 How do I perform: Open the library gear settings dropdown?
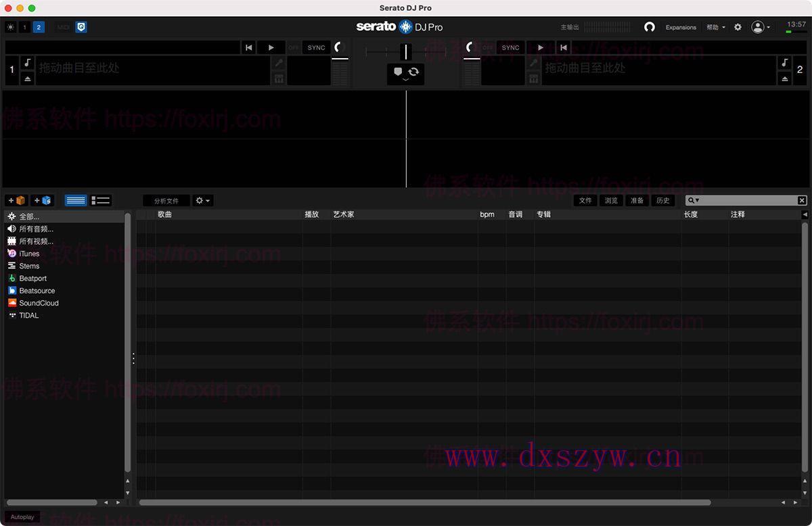pos(203,201)
